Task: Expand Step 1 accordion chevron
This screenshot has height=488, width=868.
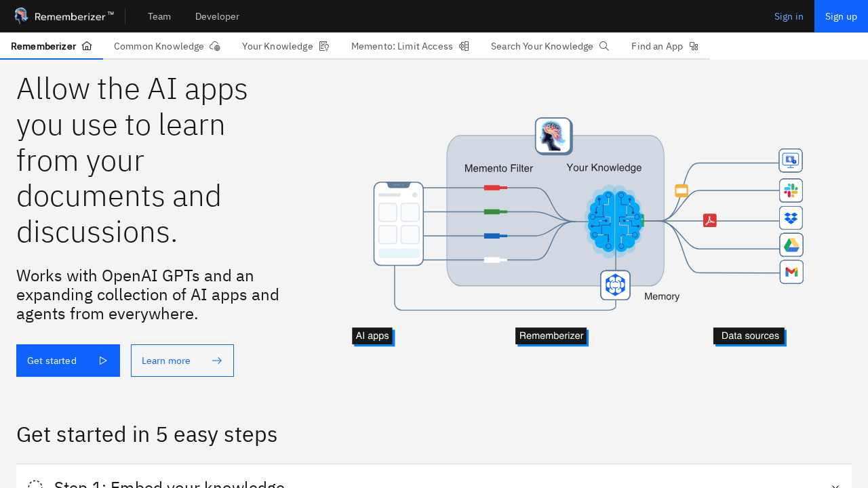Action: 835,485
